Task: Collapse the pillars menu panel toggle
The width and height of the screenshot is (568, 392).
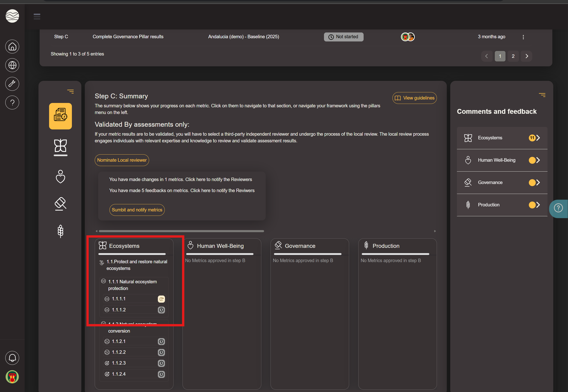Action: [x=71, y=92]
